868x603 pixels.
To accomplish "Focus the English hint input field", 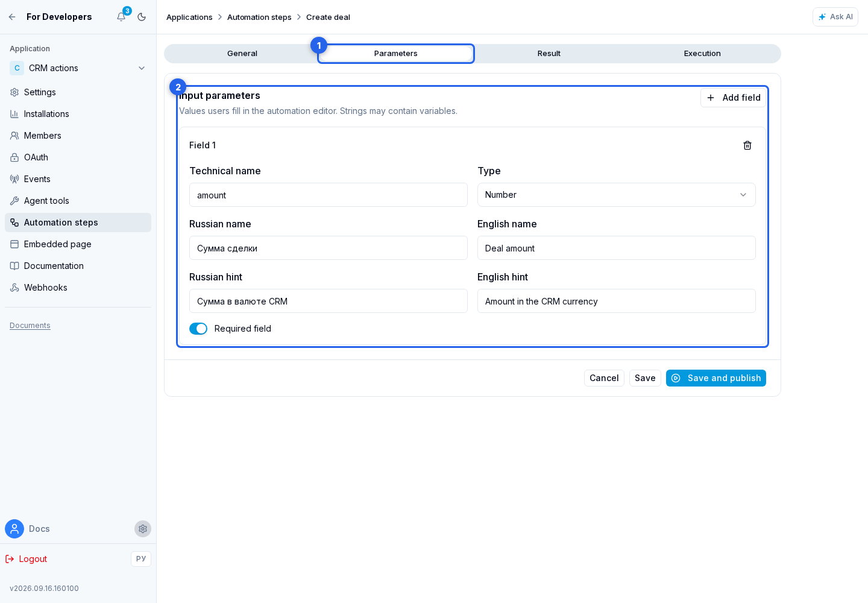I will (x=617, y=301).
